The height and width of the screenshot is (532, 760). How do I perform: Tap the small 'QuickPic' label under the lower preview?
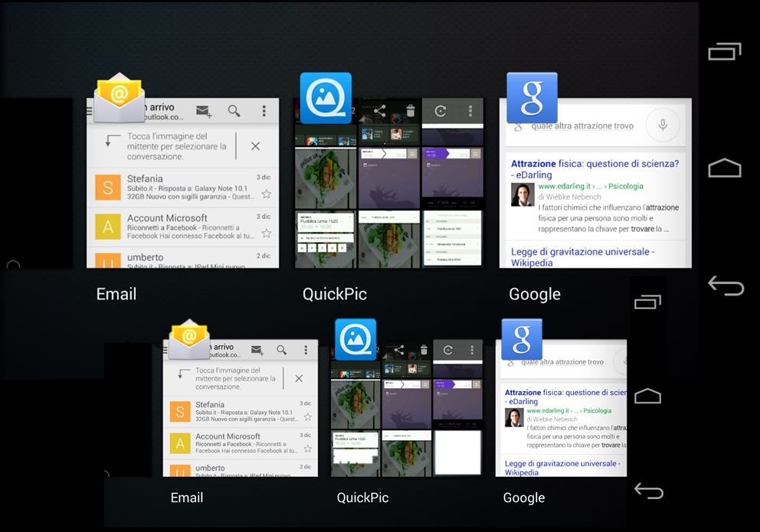[362, 498]
